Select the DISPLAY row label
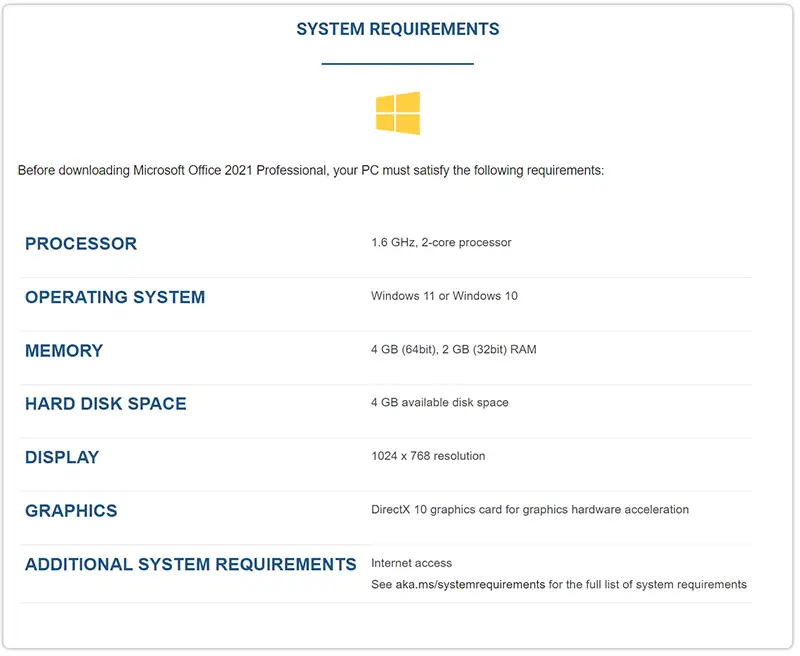The image size is (800, 656). (x=62, y=457)
